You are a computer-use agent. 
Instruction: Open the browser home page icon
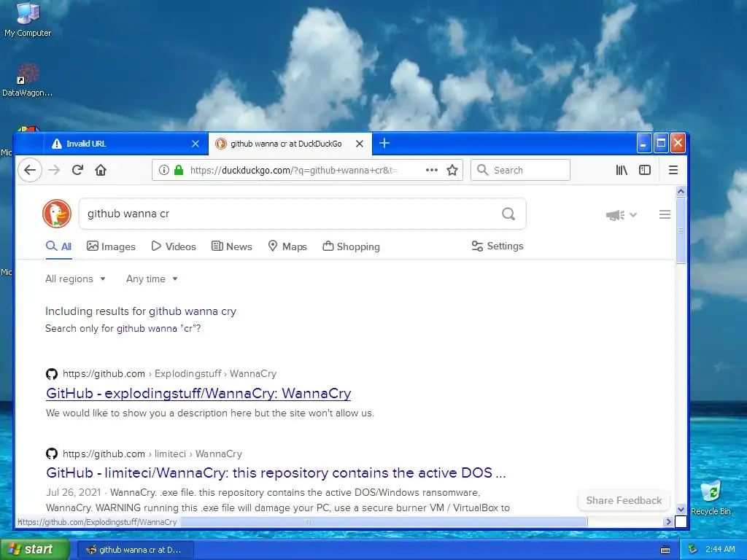[101, 170]
